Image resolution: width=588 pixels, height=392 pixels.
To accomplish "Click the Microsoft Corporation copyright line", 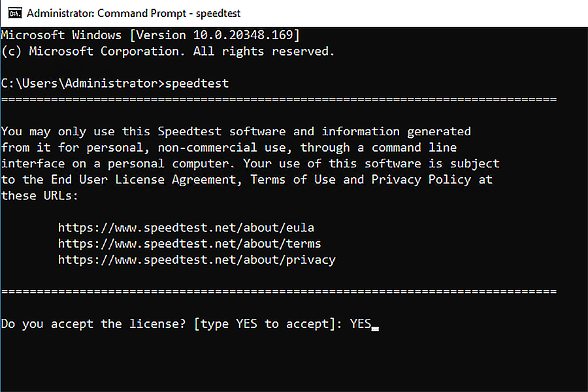I will [x=167, y=51].
